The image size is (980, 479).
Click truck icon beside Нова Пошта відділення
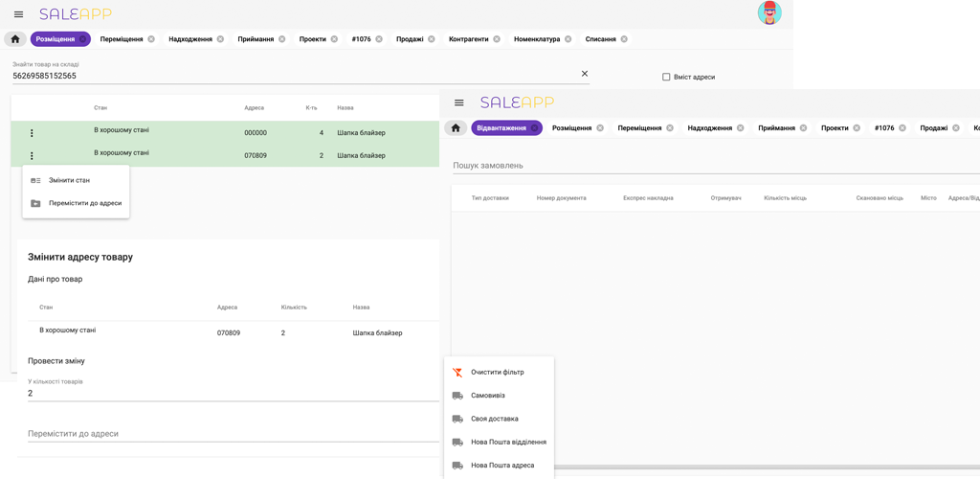pyautogui.click(x=457, y=442)
